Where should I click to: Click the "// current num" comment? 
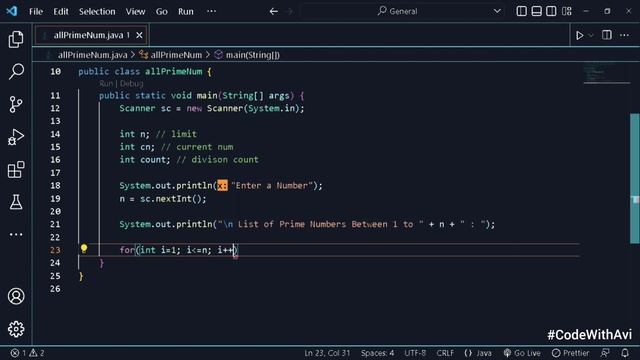(197, 147)
